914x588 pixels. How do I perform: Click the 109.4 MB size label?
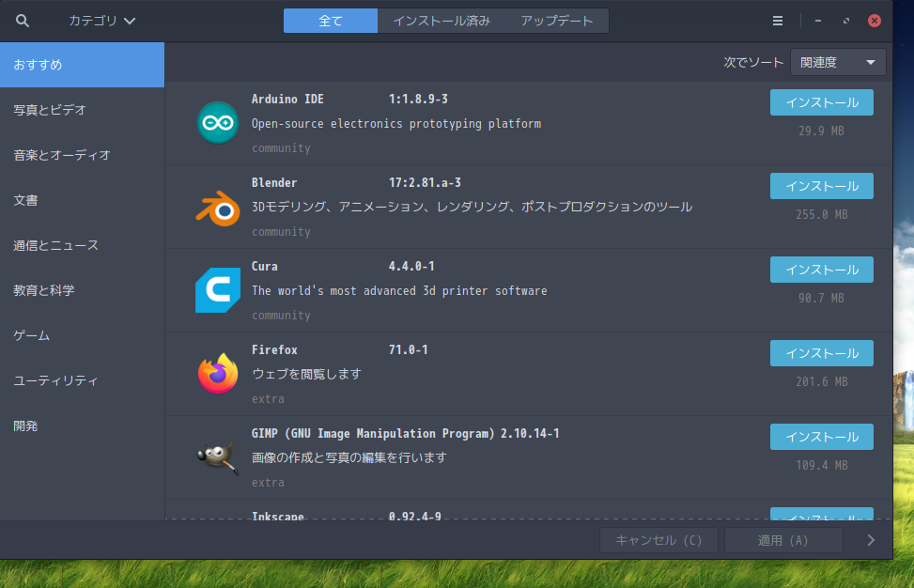click(x=821, y=466)
